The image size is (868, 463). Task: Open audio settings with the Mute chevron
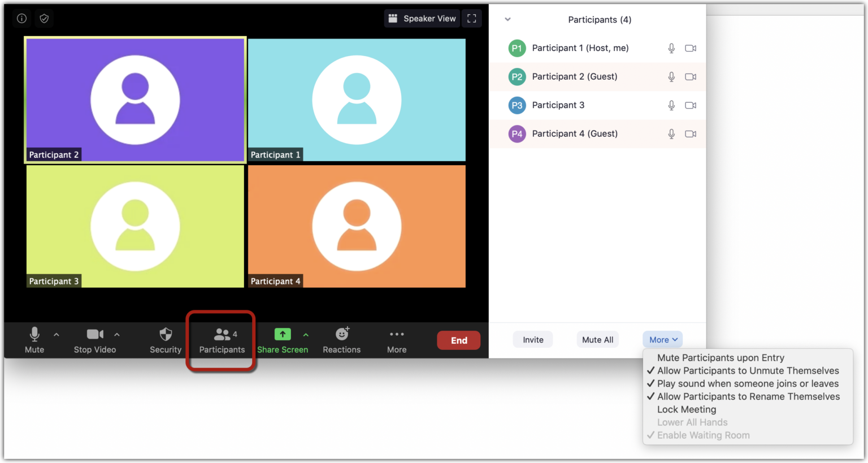click(56, 334)
